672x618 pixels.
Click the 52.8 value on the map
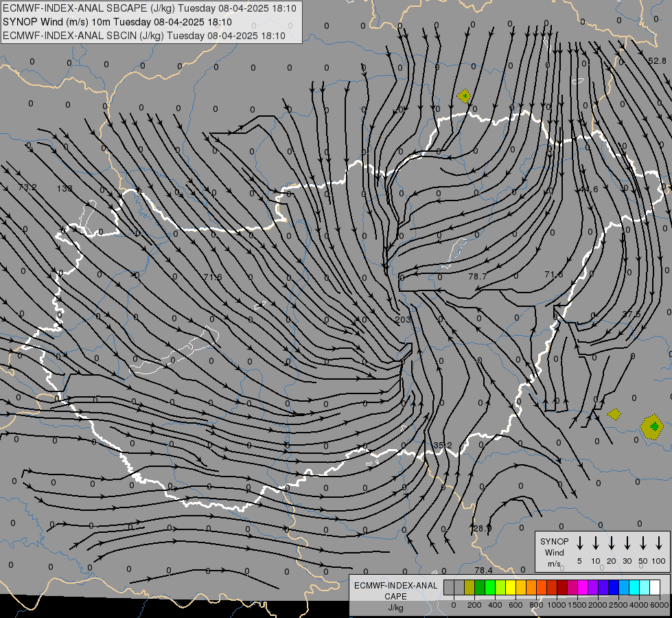point(657,61)
